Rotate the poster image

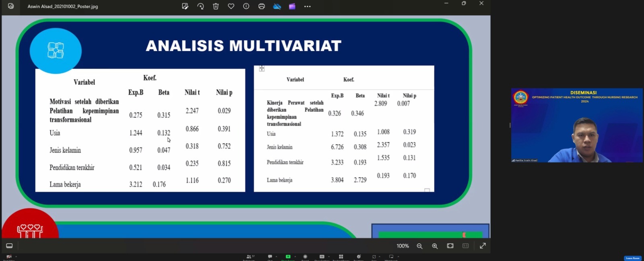pos(200,6)
